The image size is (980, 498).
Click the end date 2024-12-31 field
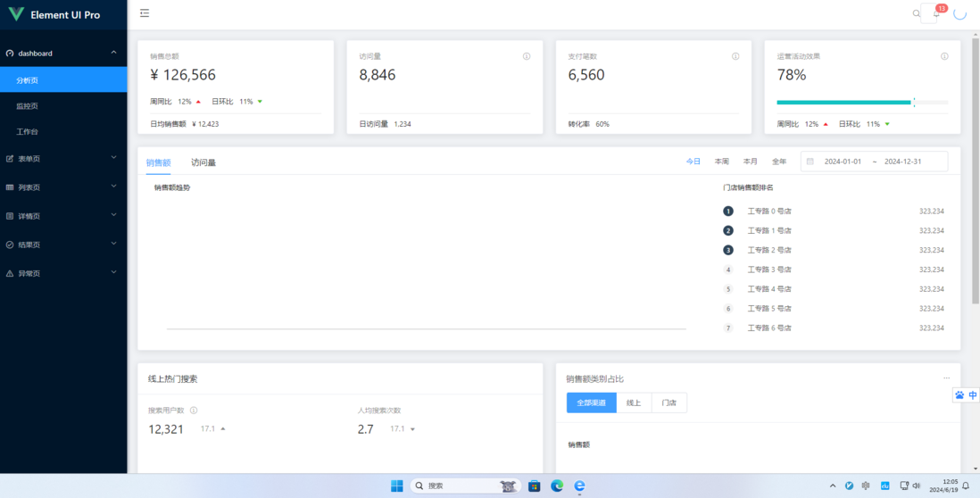(x=902, y=162)
